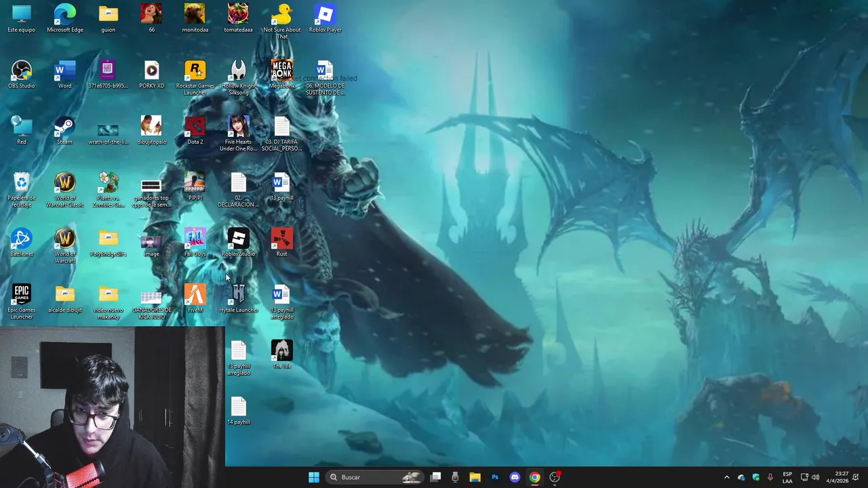Open the Hytale Launcher shortcut
Viewport: 868px width, 488px height.
[x=238, y=299]
